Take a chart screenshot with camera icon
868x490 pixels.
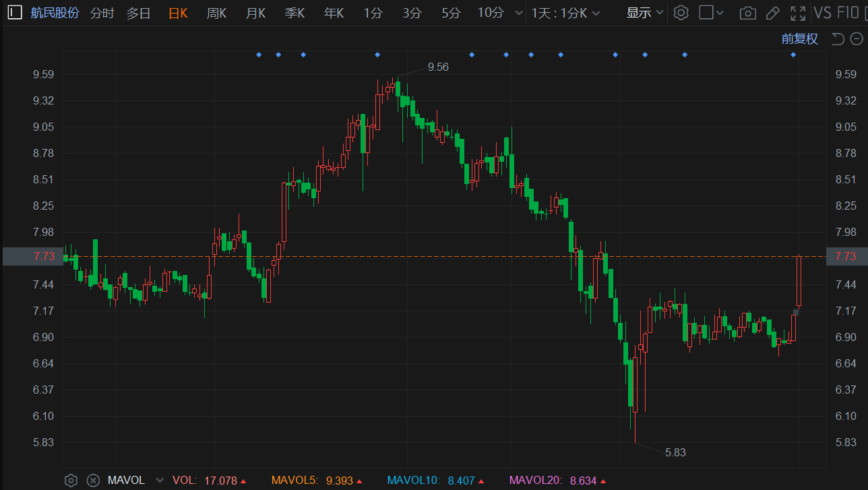747,13
